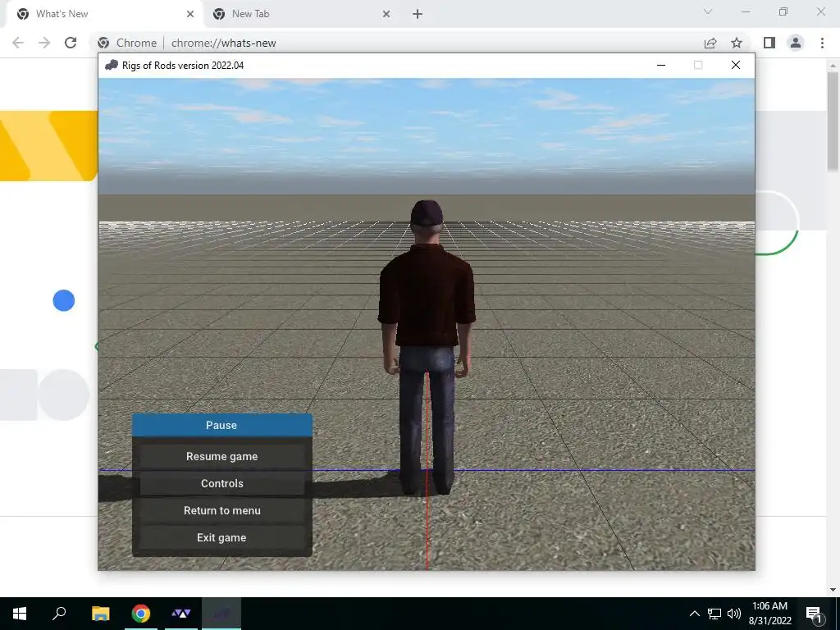Click the purple triangles taskbar app
840x630 pixels.
coord(181,614)
